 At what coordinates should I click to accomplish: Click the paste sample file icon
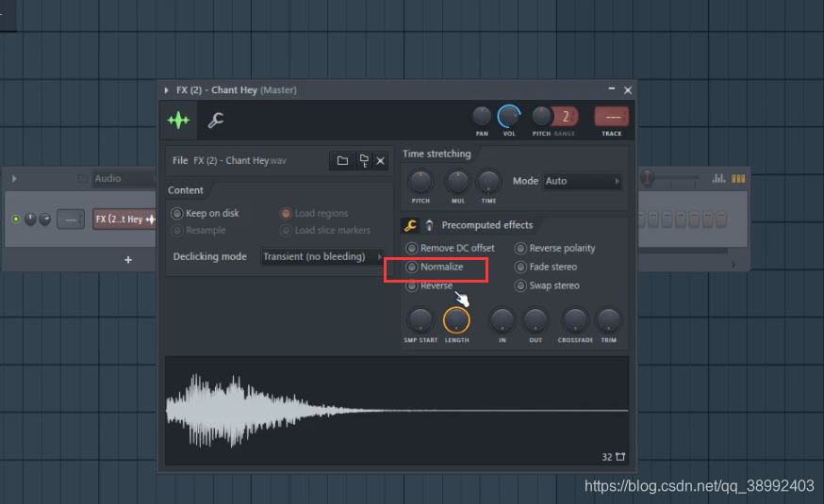[364, 161]
